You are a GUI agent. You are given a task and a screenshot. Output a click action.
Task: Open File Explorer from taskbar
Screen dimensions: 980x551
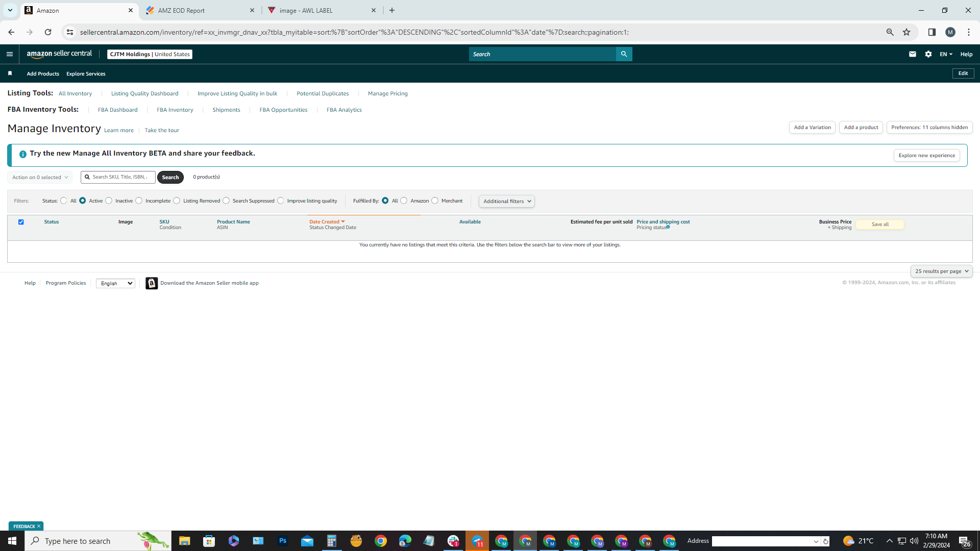(185, 541)
